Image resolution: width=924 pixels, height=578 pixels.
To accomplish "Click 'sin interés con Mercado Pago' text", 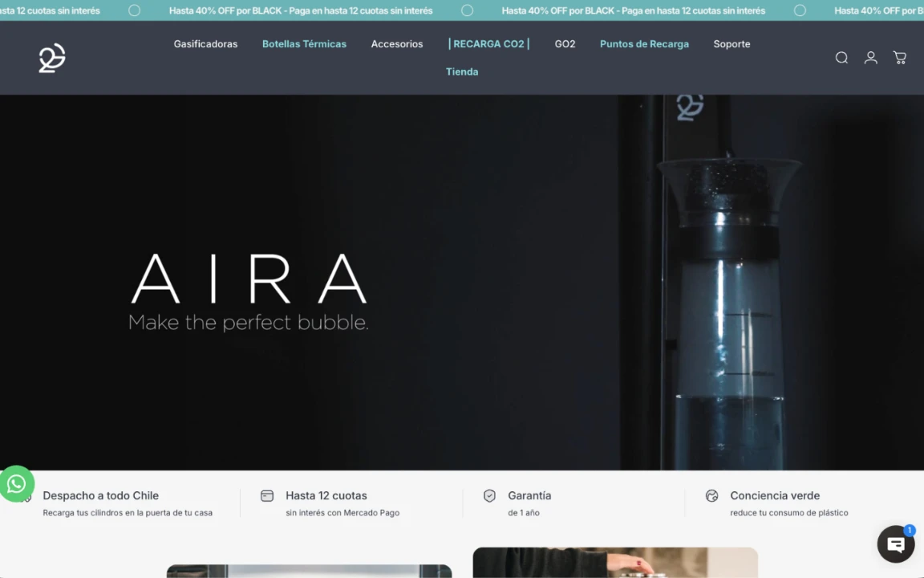I will click(x=342, y=513).
